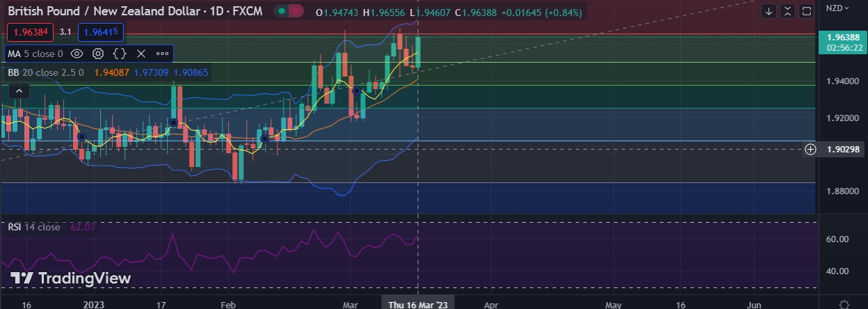Image resolution: width=868 pixels, height=309 pixels.
Task: Remove the MA indicator with X icon
Action: point(140,54)
